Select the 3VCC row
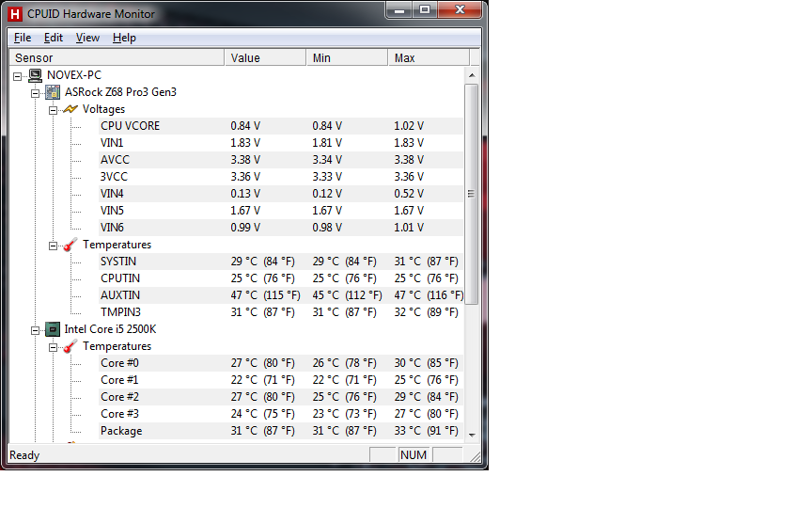The height and width of the screenshot is (508, 812). coord(281,177)
